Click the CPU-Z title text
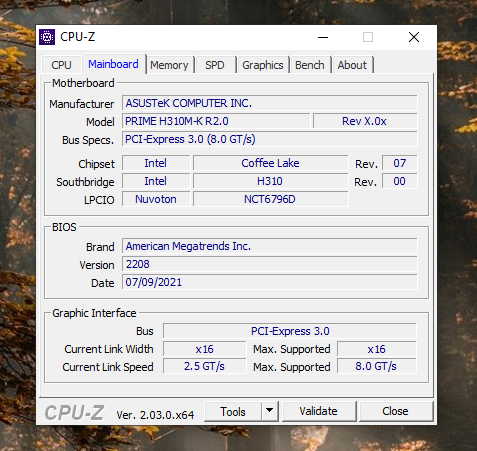 tap(78, 37)
